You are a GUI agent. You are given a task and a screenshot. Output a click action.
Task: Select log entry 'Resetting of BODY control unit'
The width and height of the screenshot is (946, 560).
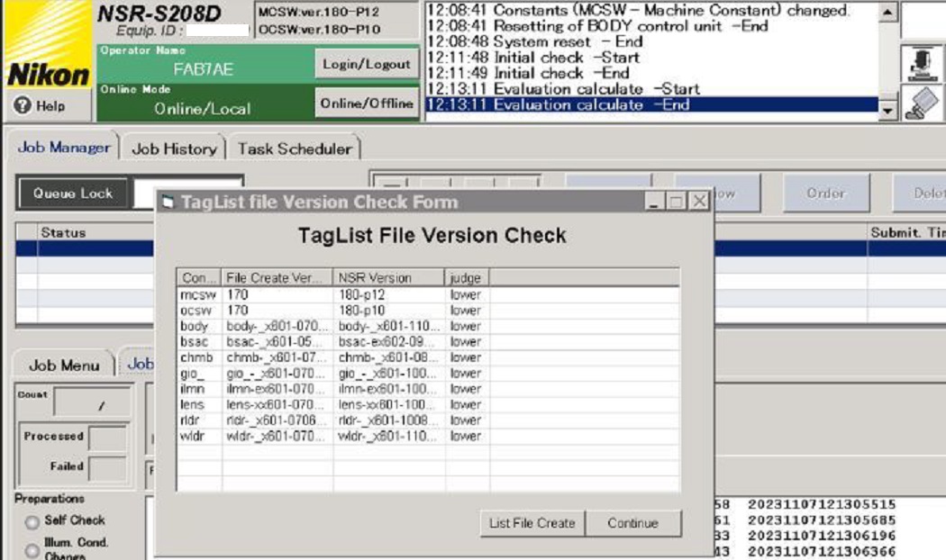point(651,26)
